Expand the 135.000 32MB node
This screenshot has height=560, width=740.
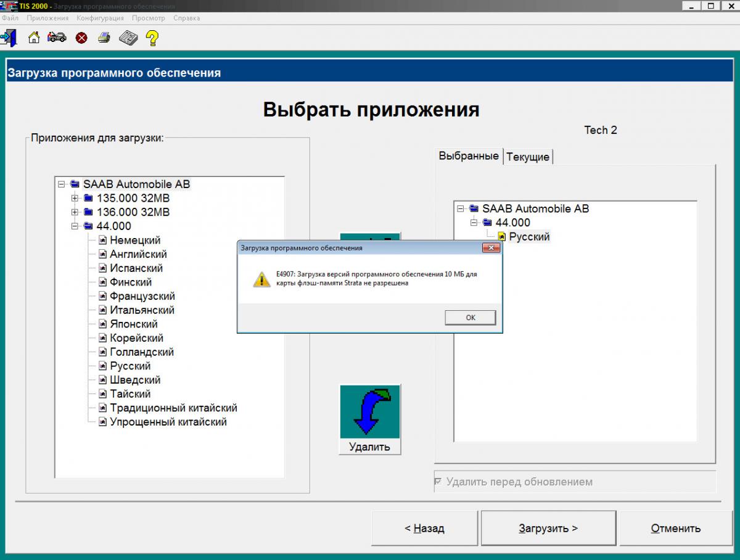coord(75,198)
